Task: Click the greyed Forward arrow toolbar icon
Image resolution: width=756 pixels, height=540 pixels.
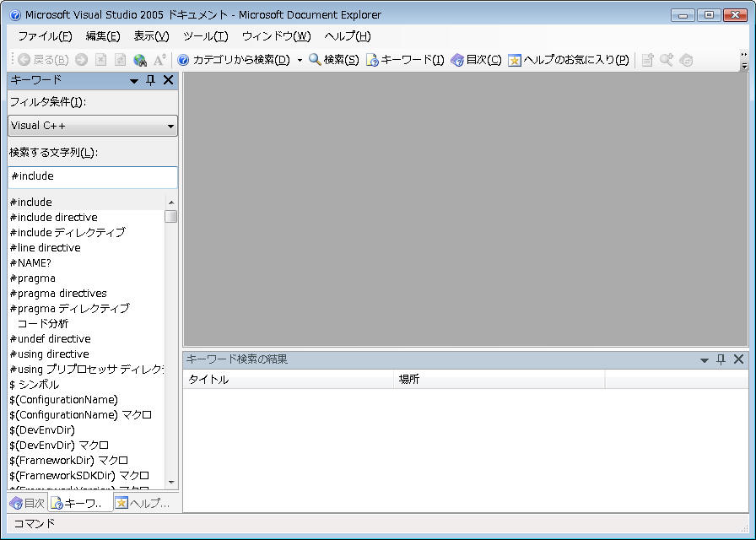Action: pyautogui.click(x=82, y=60)
